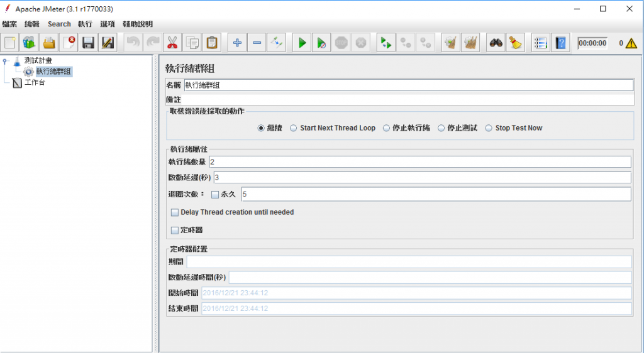Click the 期間 duration field
The image size is (644, 353).
(409, 261)
